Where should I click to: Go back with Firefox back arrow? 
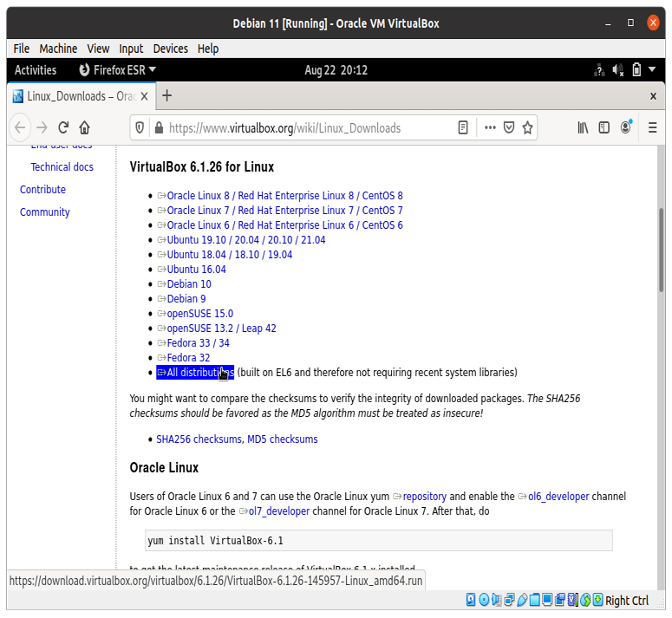[20, 127]
